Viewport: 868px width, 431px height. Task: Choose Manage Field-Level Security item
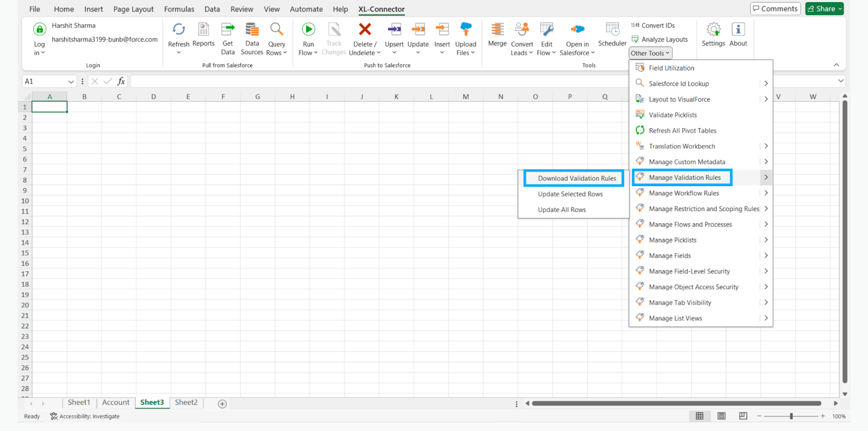[701, 271]
